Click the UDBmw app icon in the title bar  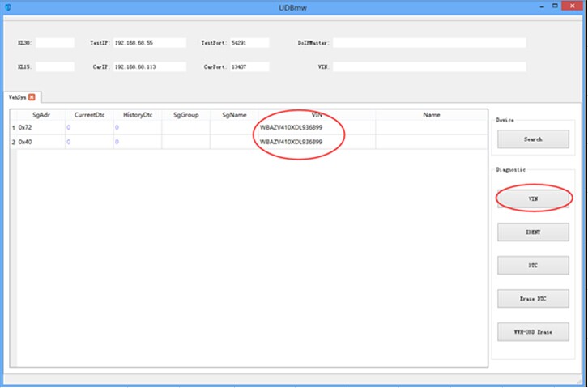tap(8, 7)
